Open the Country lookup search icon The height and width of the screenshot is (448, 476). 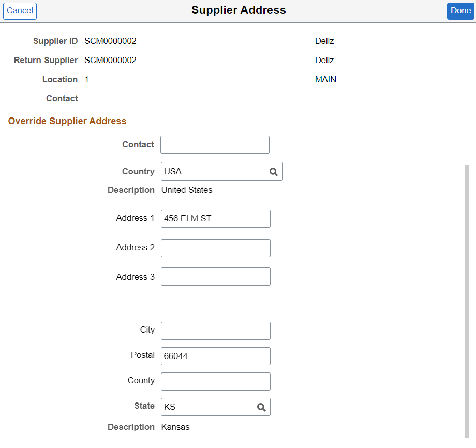pos(274,171)
